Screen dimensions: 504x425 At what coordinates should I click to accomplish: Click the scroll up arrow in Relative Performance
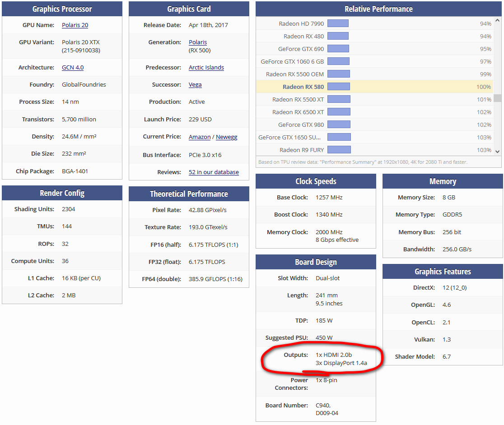[x=497, y=21]
